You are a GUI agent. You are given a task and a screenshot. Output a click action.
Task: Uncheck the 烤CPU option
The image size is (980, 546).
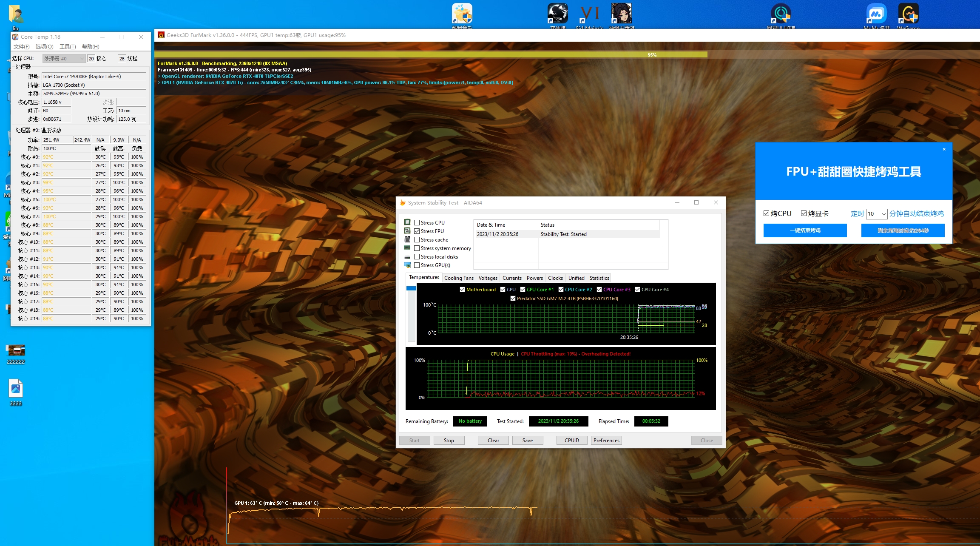click(766, 213)
